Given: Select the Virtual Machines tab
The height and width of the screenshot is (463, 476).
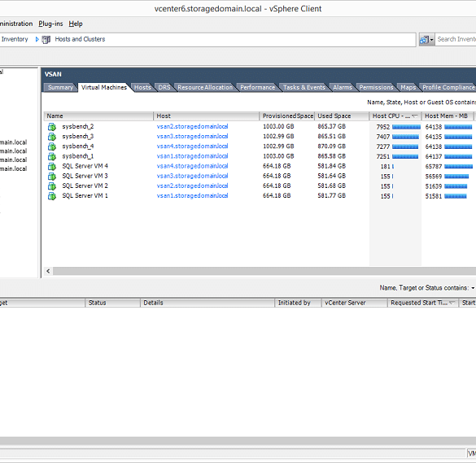Looking at the screenshot, I should tap(104, 87).
